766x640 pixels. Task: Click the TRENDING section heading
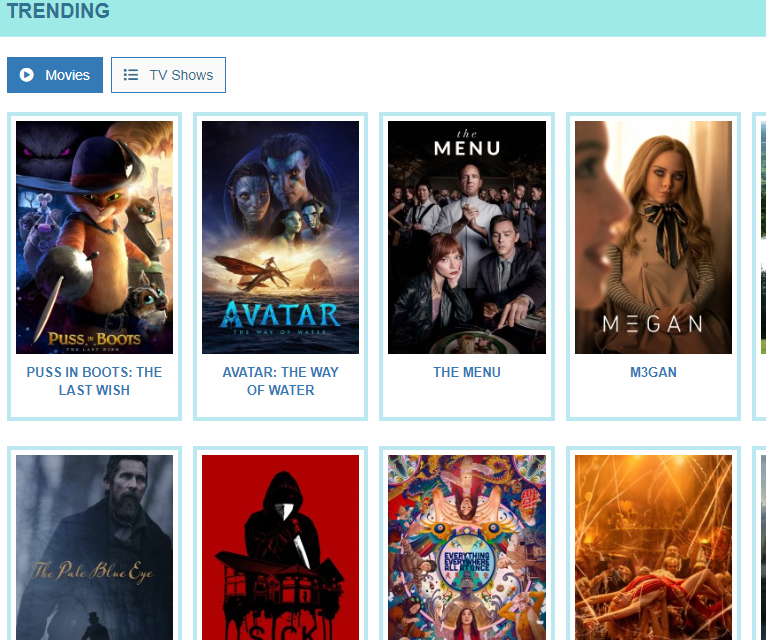click(x=58, y=11)
